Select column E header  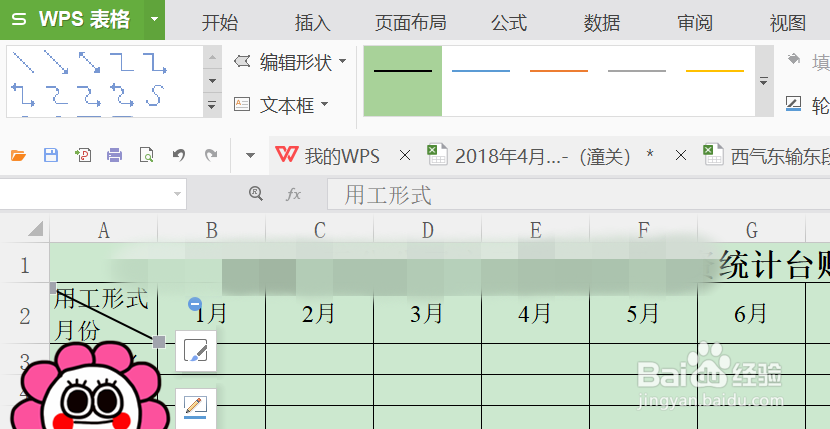coord(536,230)
